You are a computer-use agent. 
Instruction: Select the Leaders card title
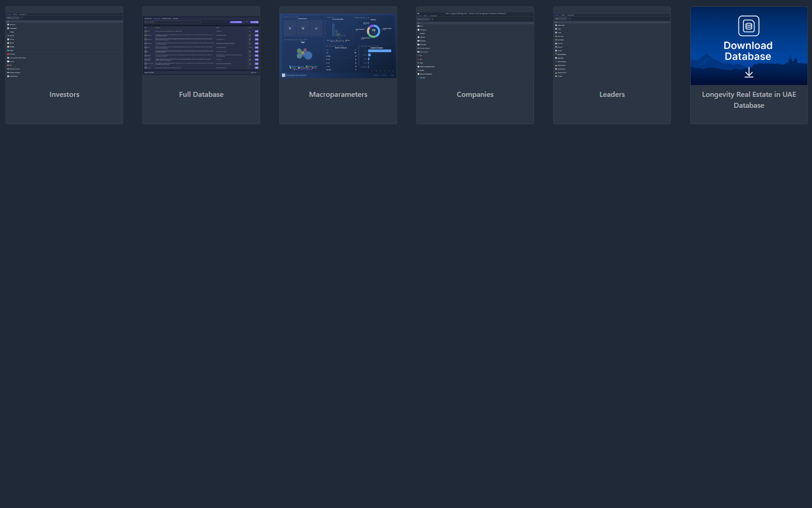(612, 95)
